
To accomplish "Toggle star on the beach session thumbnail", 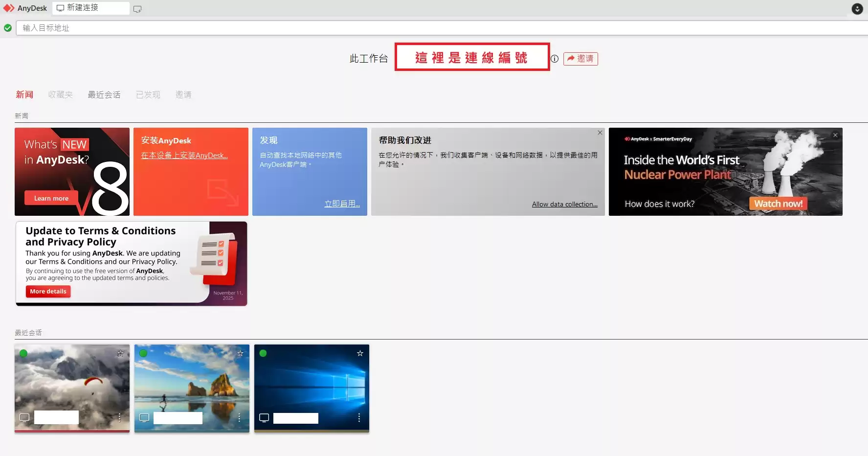I will [x=240, y=353].
